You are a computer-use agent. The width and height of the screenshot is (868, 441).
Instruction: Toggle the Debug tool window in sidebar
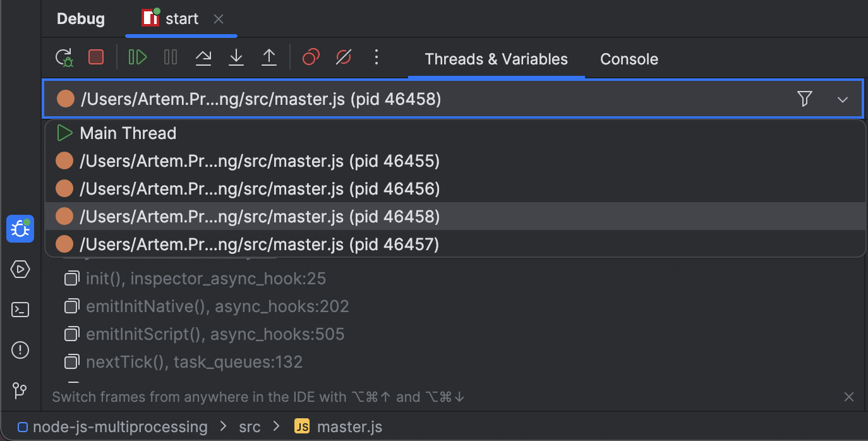20,229
